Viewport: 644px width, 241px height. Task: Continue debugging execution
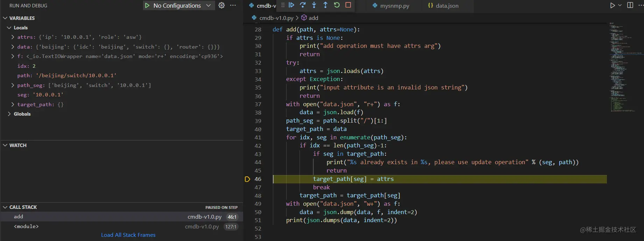click(x=291, y=5)
